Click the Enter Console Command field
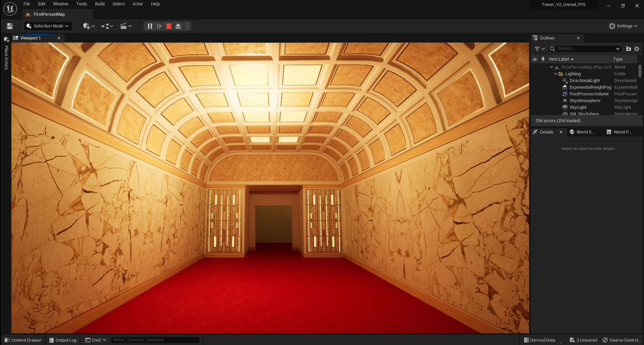The height and width of the screenshot is (345, 644). (155, 340)
